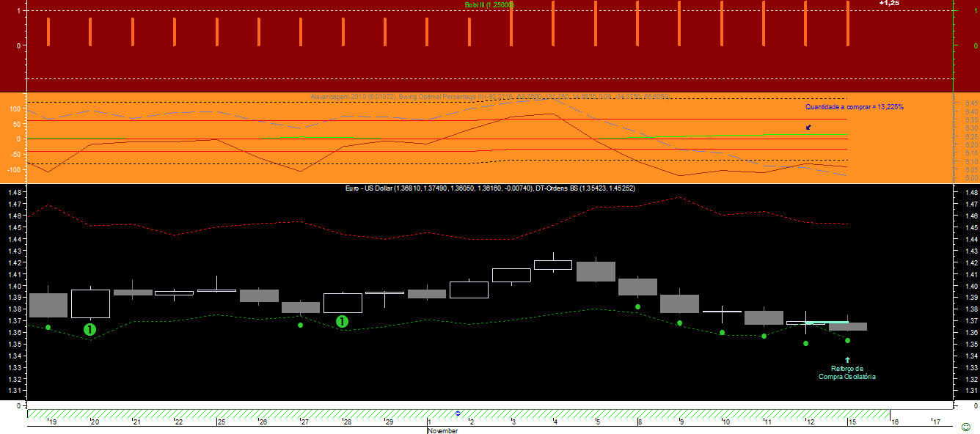Click date 19 on the time axis

52,422
